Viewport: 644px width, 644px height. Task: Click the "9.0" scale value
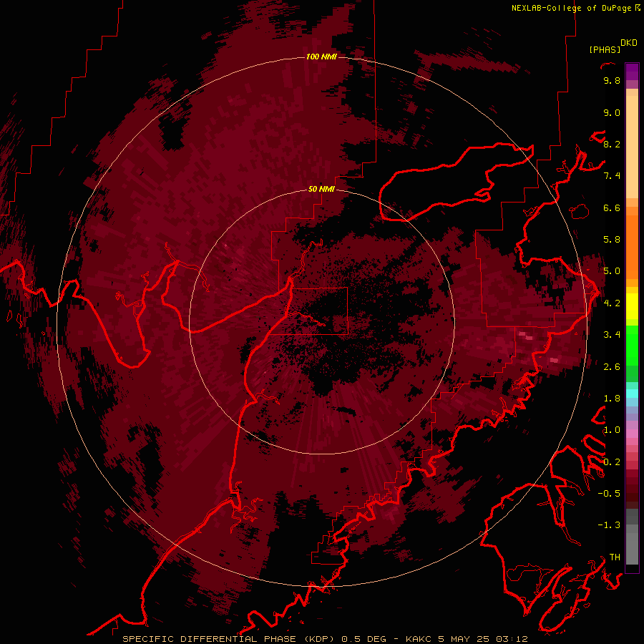coord(612,113)
